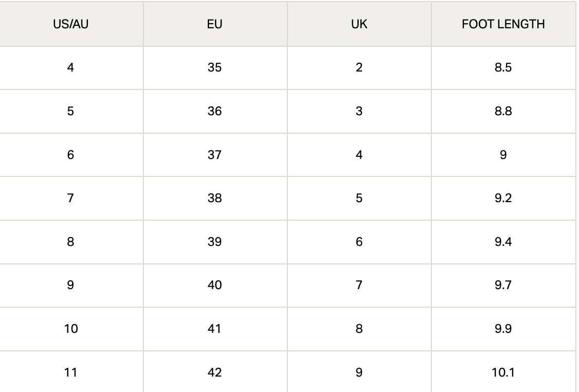
Task: Select EU size 38 cell
Action: coord(215,198)
